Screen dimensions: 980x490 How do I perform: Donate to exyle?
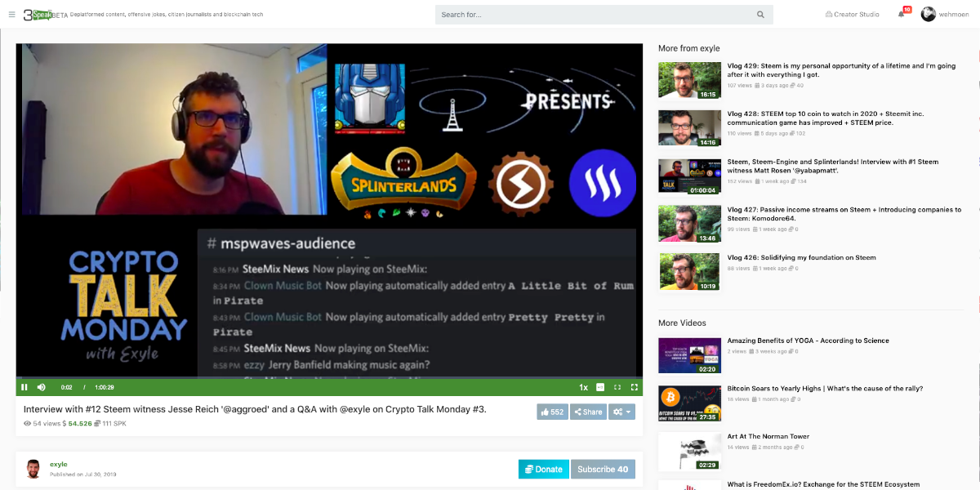point(544,469)
